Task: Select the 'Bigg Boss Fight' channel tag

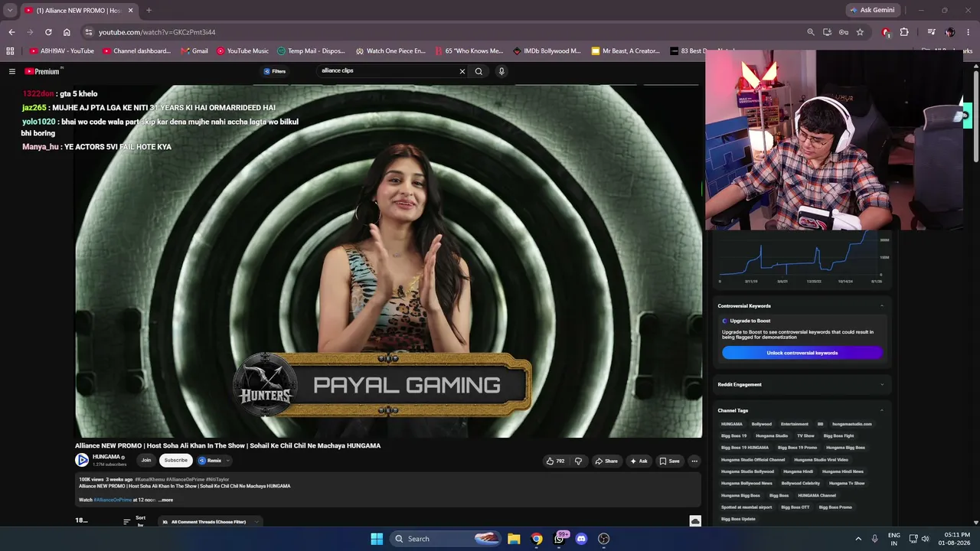Action: (x=838, y=435)
